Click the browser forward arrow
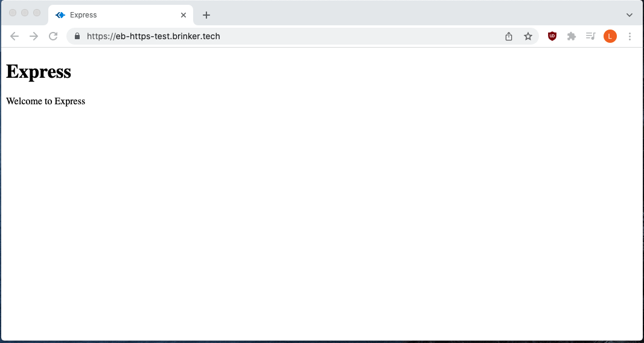The width and height of the screenshot is (644, 343). pos(34,37)
